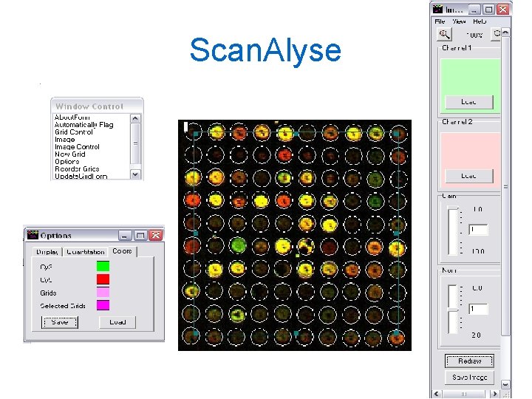Select AboutForm in Window Control list
Image resolution: width=532 pixels, height=399 pixels.
pyautogui.click(x=72, y=117)
